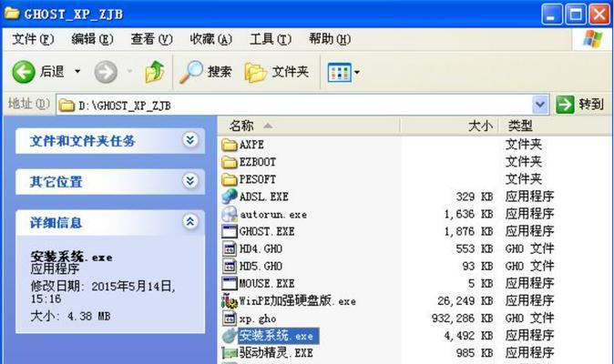Open the 帮助(H) menu
This screenshot has height=364, width=614.
[330, 39]
